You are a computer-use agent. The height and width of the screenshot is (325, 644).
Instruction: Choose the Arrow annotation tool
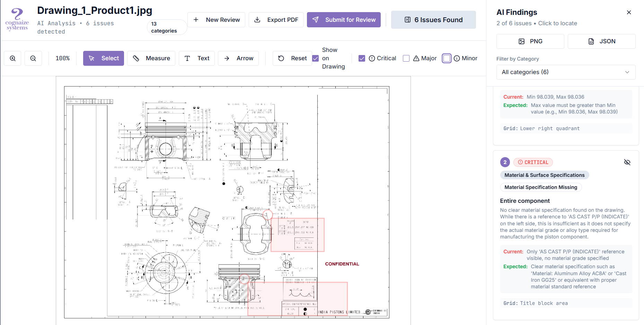238,58
